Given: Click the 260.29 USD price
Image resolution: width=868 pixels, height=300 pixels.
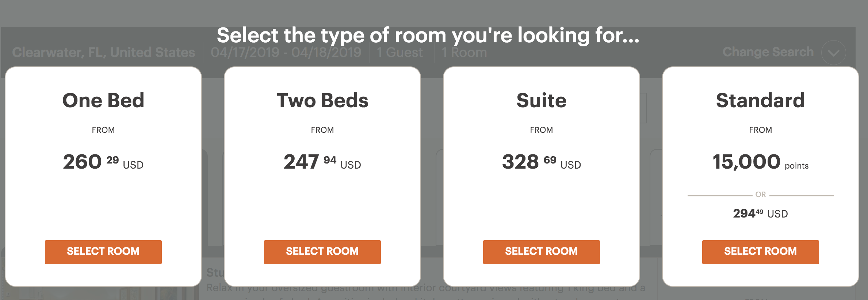Looking at the screenshot, I should [x=103, y=162].
